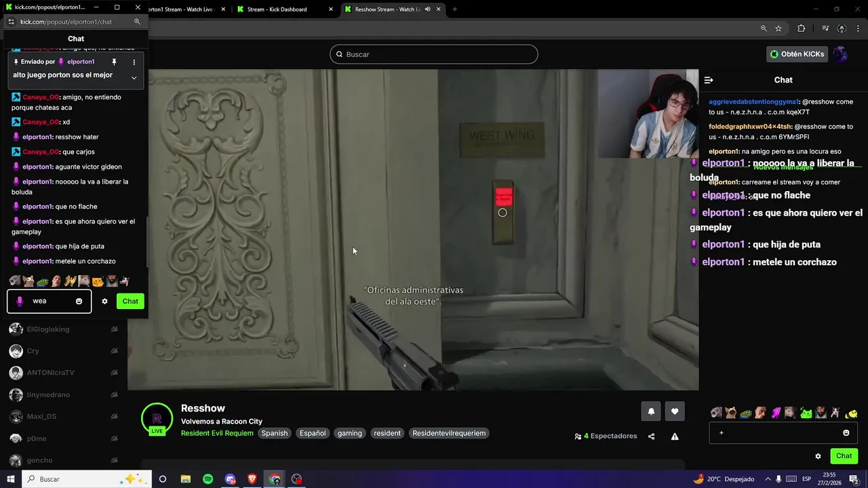Open Spotify from the taskbar
The image size is (868, 488).
[208, 479]
